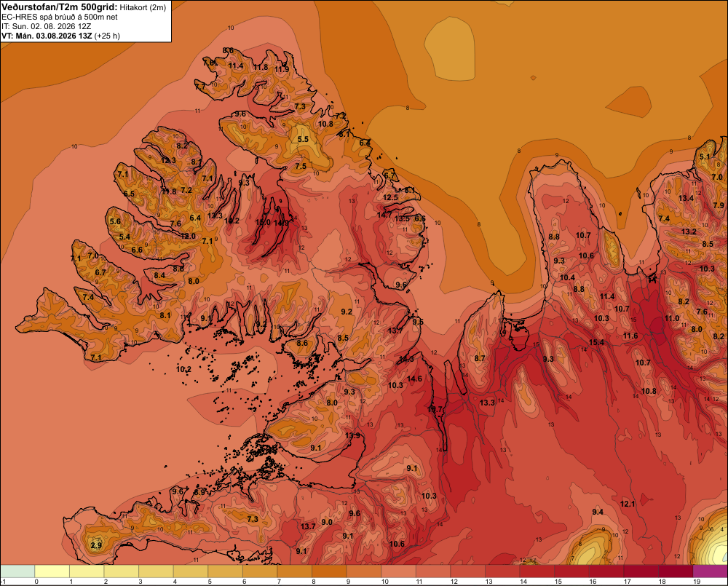Viewport: 728px width, 586px height.
Task: Click the 11.6 temperature value
Action: [x=630, y=336]
